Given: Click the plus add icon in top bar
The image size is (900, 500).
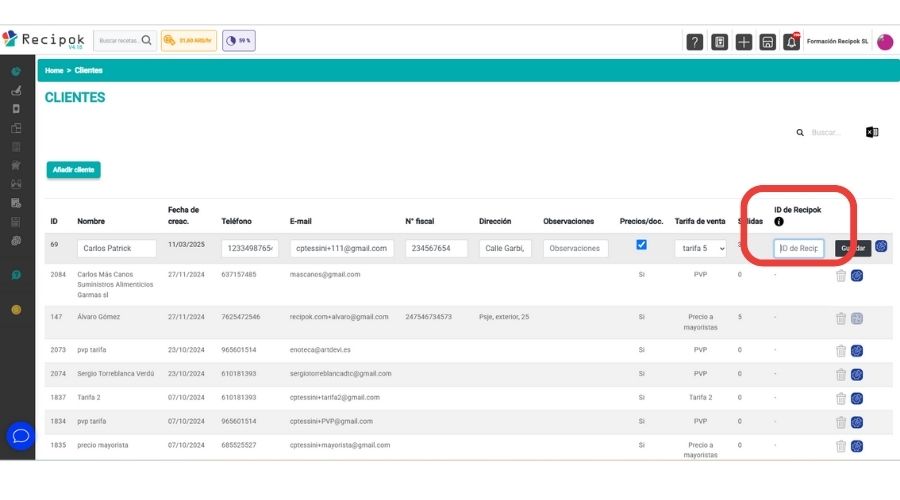Looking at the screenshot, I should (743, 41).
